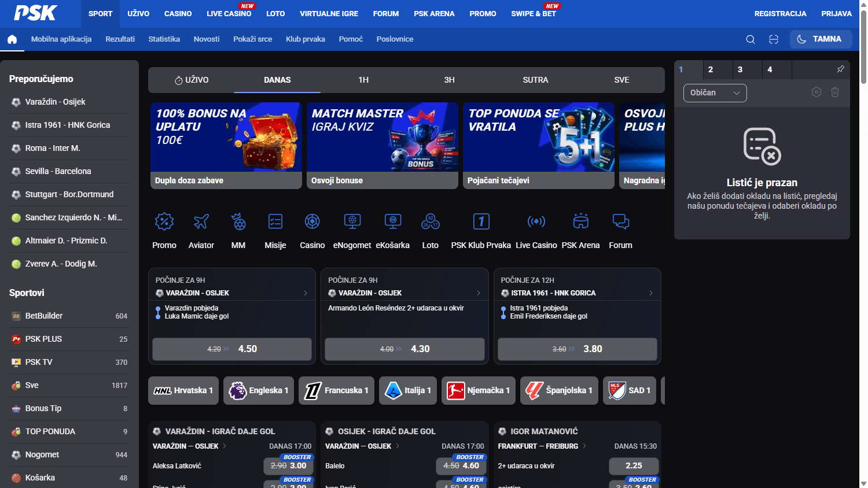Screen dimensions: 868x488
Task: Open Varaždin – Osijek arrow under Osijek igrač daje gol
Action: coord(397,446)
